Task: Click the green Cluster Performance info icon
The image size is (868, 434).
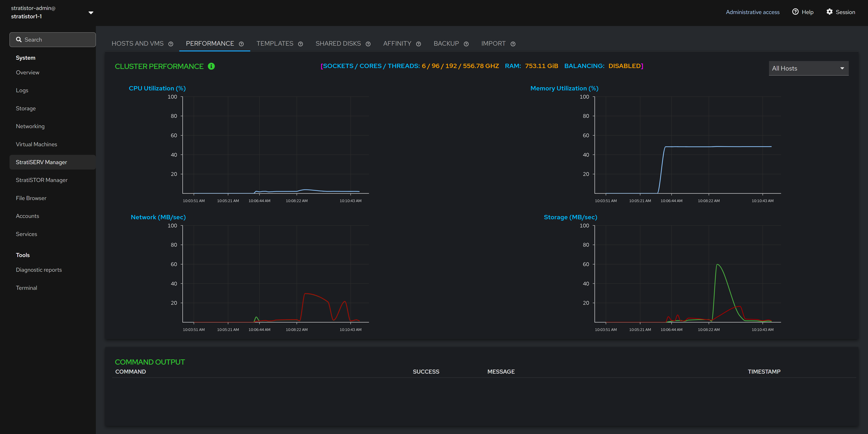Action: coord(211,66)
